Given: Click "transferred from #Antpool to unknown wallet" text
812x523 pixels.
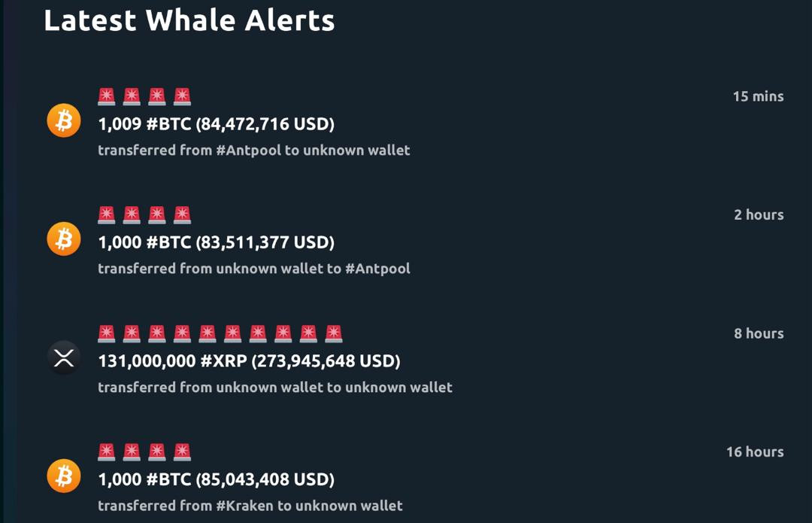Looking at the screenshot, I should coord(254,151).
